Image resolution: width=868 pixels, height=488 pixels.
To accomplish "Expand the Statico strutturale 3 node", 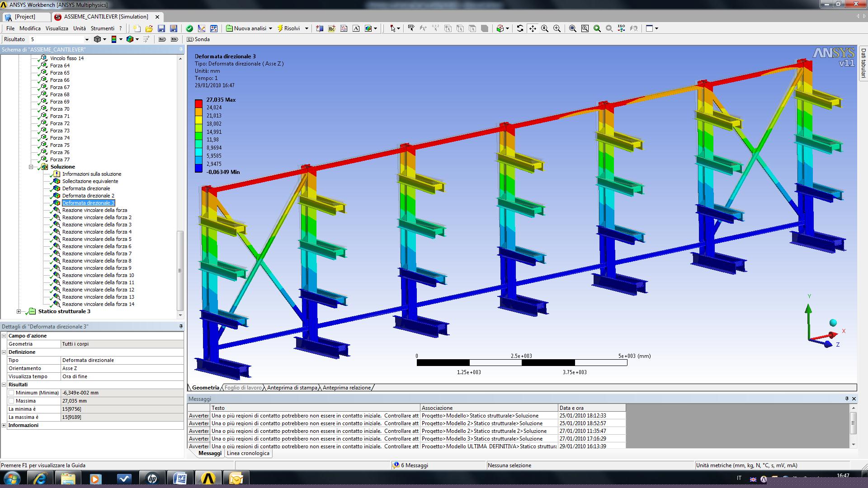I will [x=19, y=311].
